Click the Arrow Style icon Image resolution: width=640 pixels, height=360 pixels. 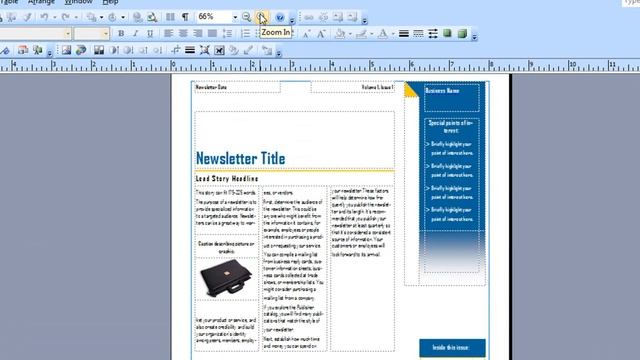point(433,34)
